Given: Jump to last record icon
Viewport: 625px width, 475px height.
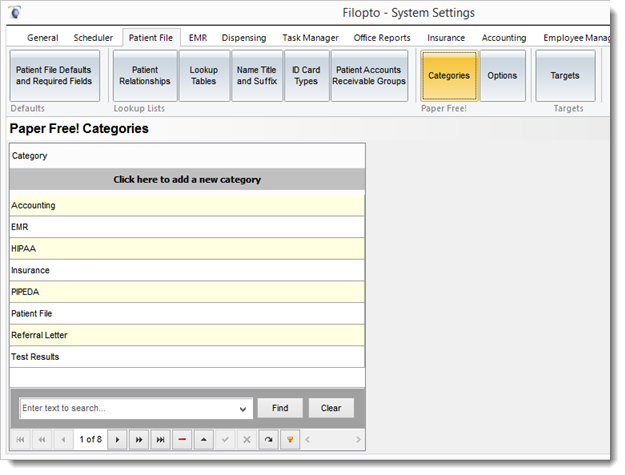Looking at the screenshot, I should click(160, 440).
